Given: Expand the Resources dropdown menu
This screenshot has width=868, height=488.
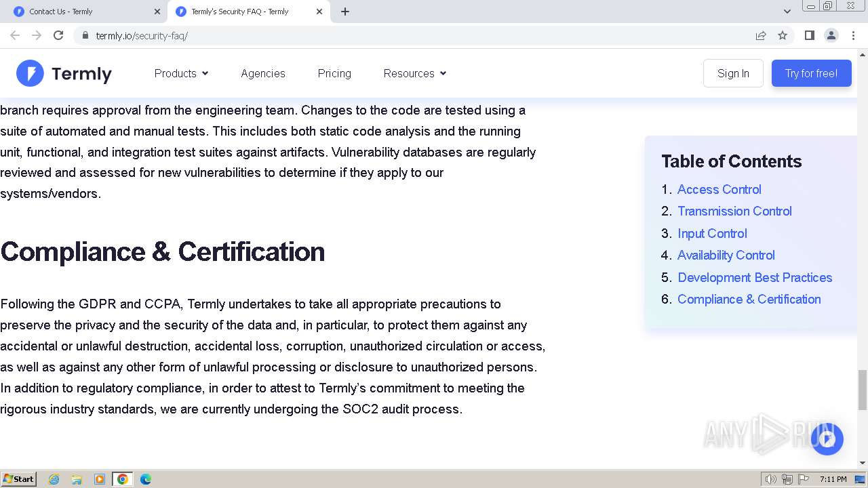Looking at the screenshot, I should [x=415, y=73].
